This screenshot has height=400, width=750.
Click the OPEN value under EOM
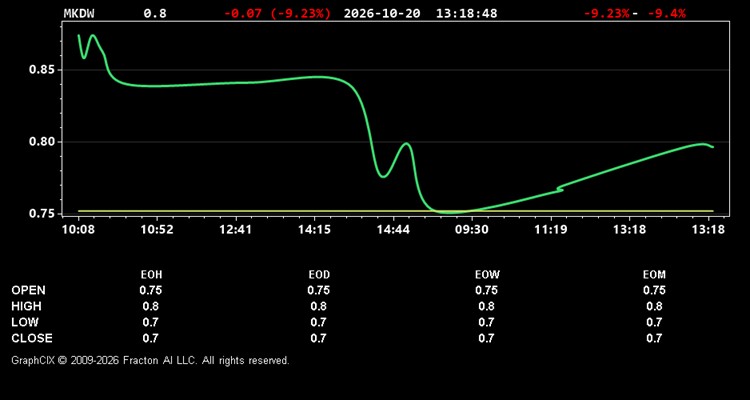tap(654, 290)
